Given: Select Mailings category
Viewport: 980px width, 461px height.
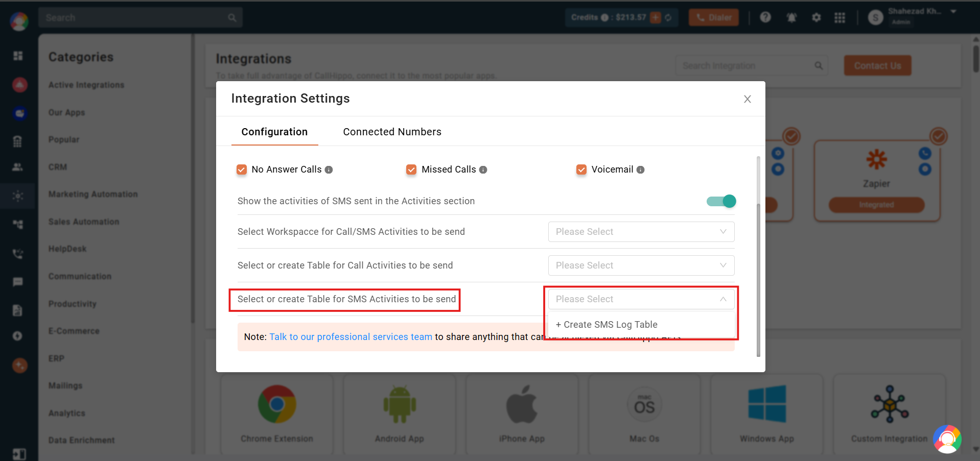Looking at the screenshot, I should click(x=65, y=385).
